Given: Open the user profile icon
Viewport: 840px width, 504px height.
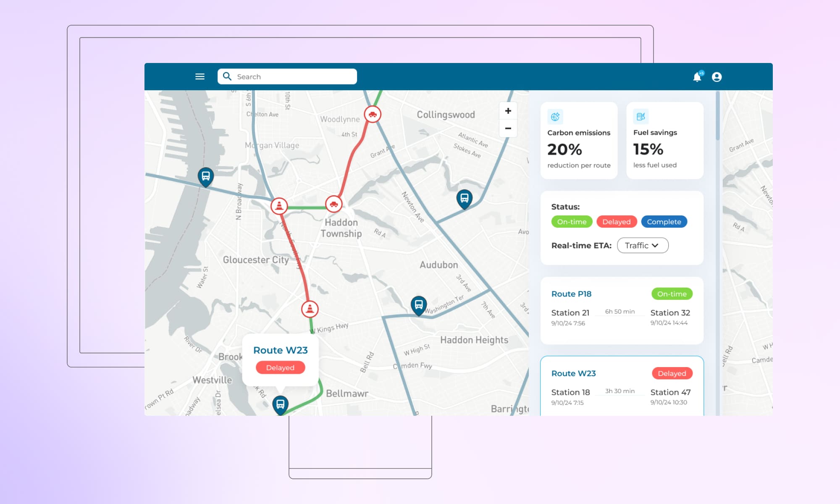Looking at the screenshot, I should click(717, 77).
